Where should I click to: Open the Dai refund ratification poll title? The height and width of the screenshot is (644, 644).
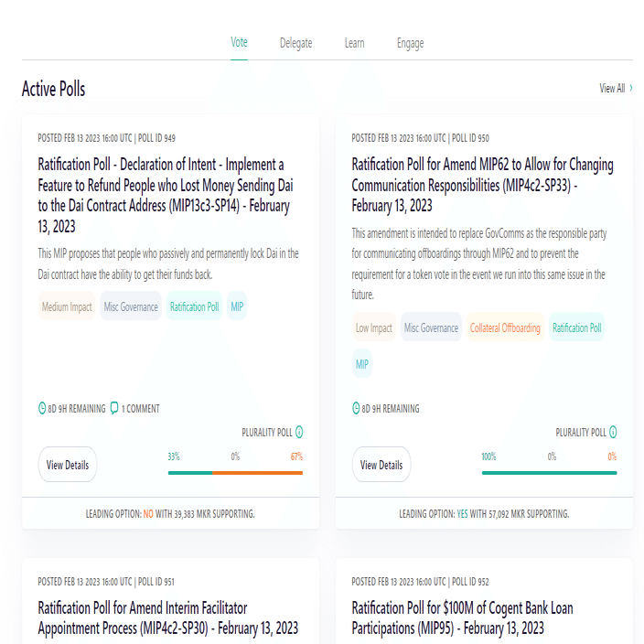166,195
